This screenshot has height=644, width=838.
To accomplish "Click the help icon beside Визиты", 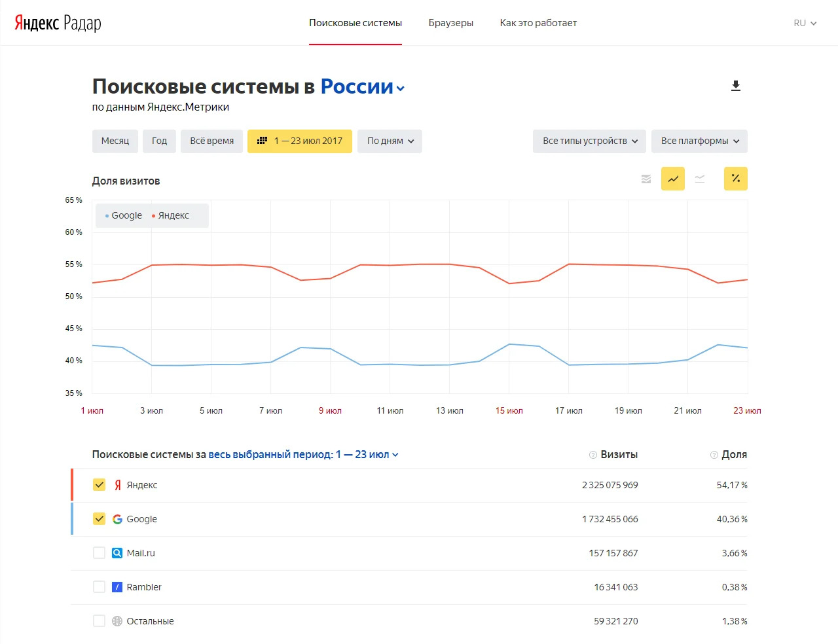I will coord(592,455).
